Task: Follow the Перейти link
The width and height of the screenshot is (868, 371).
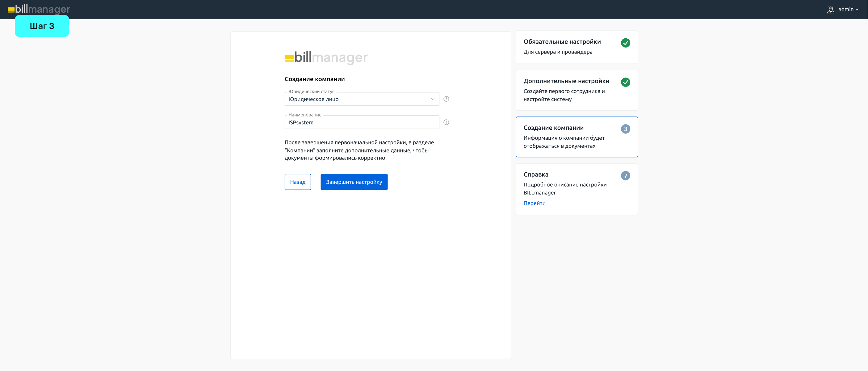Action: (x=535, y=203)
